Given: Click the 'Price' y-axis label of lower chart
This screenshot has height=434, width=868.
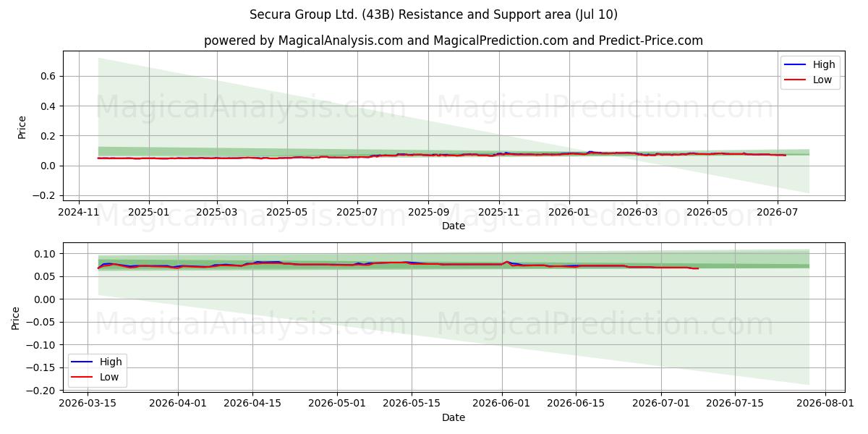Looking at the screenshot, I should [x=16, y=318].
